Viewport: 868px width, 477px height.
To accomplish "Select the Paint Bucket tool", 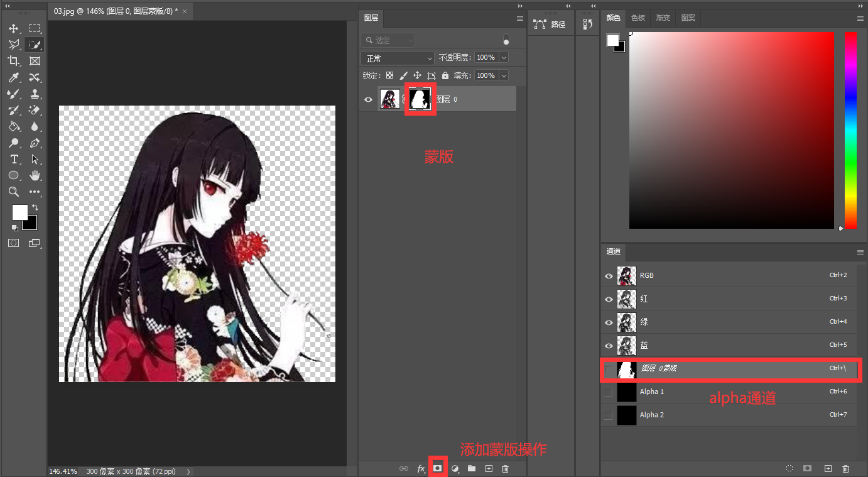I will tap(14, 126).
